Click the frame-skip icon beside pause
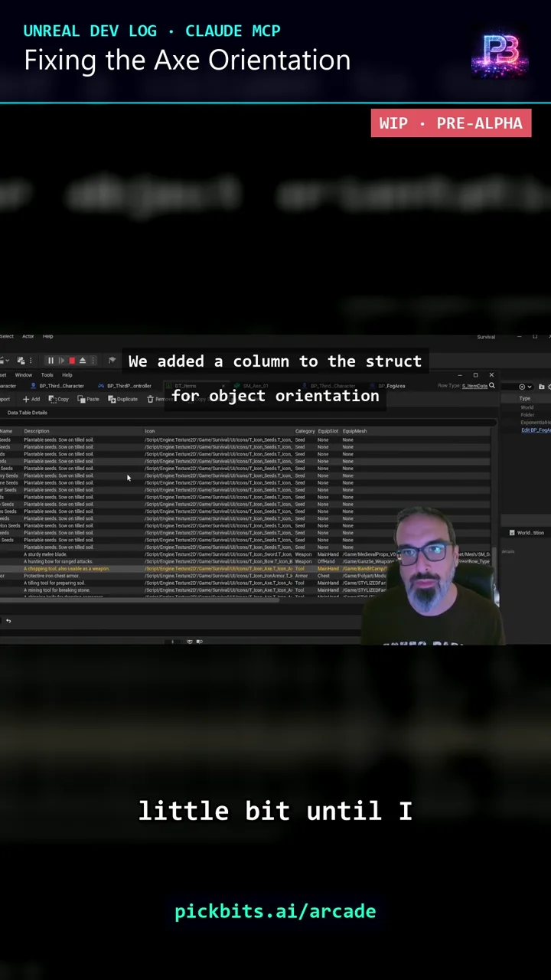The width and height of the screenshot is (551, 980). coord(61,361)
